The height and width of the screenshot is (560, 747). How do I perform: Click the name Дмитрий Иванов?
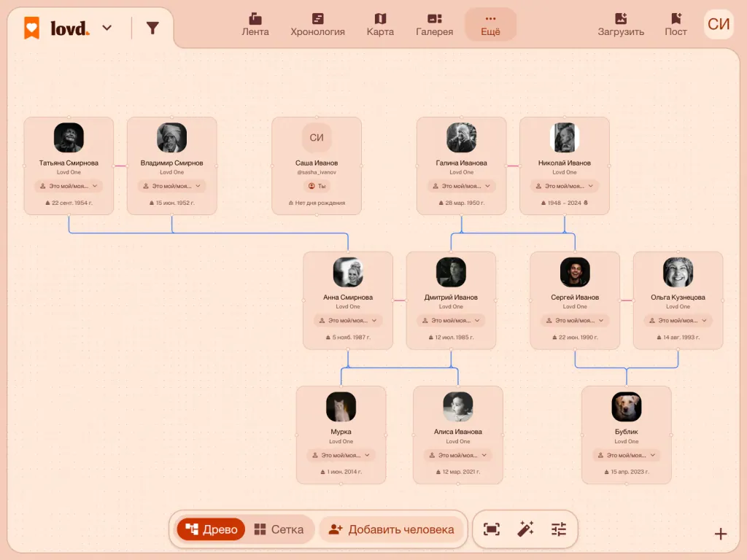click(x=451, y=297)
